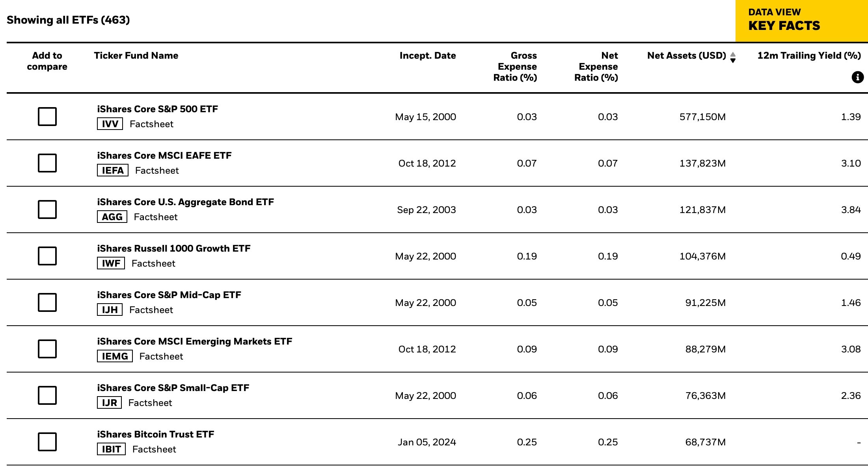This screenshot has height=469, width=868.
Task: Sort by 12m Trailing Yield column
Action: point(809,56)
